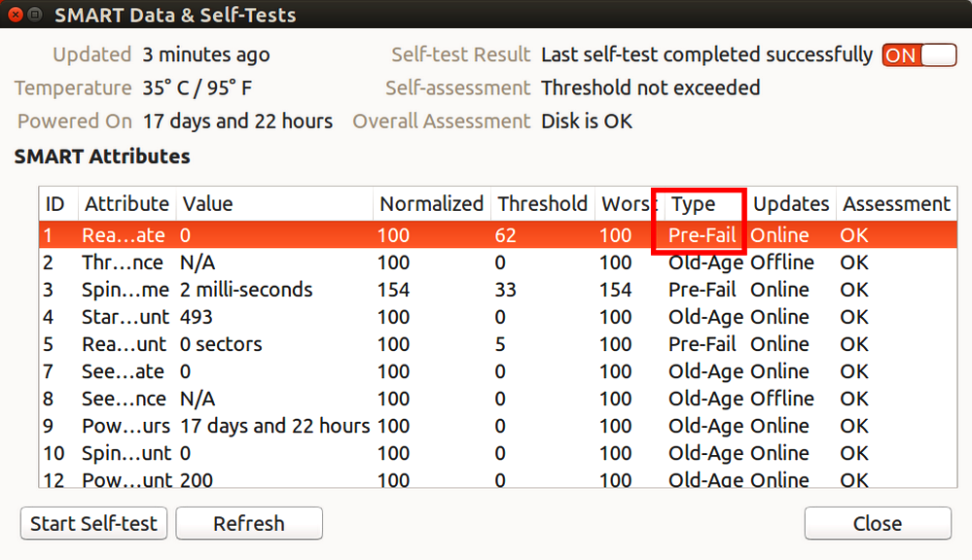This screenshot has width=972, height=560.
Task: Click the Threshold column header
Action: [x=543, y=204]
